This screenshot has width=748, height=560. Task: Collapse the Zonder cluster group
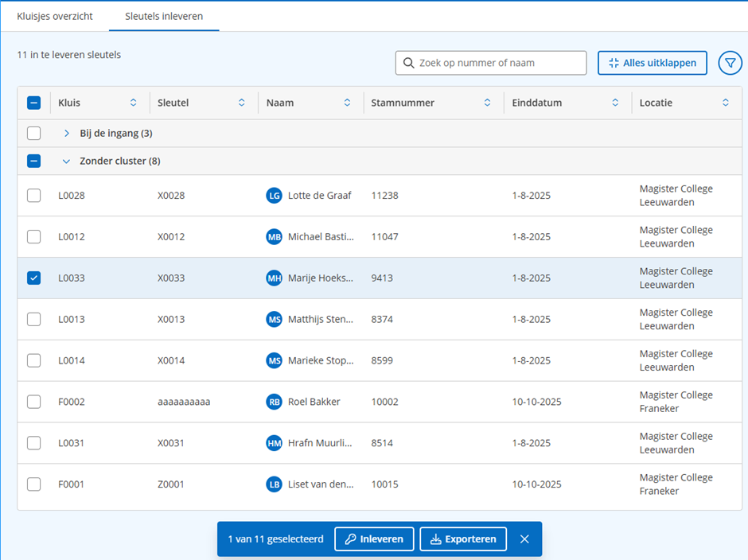(67, 161)
